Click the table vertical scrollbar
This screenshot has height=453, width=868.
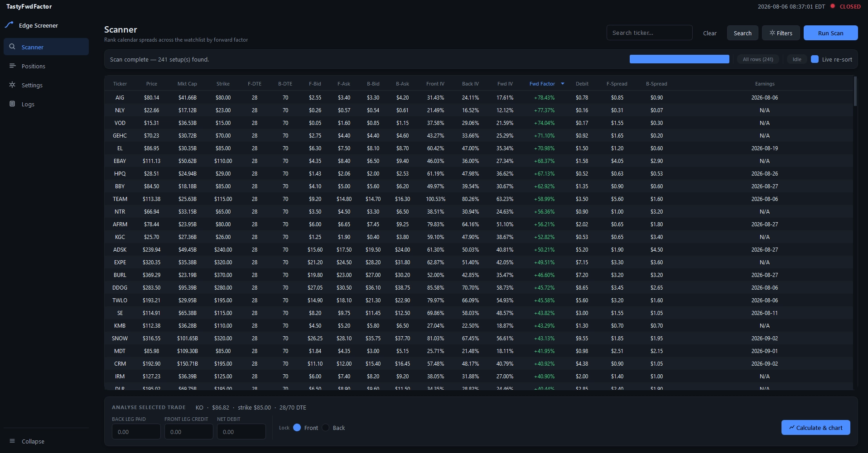coord(855,91)
